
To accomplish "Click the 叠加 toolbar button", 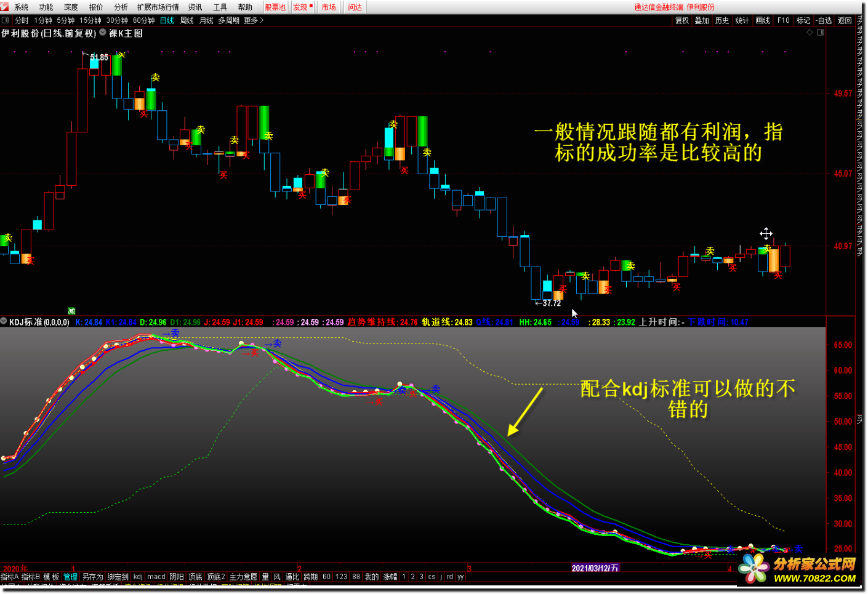I will tap(702, 20).
